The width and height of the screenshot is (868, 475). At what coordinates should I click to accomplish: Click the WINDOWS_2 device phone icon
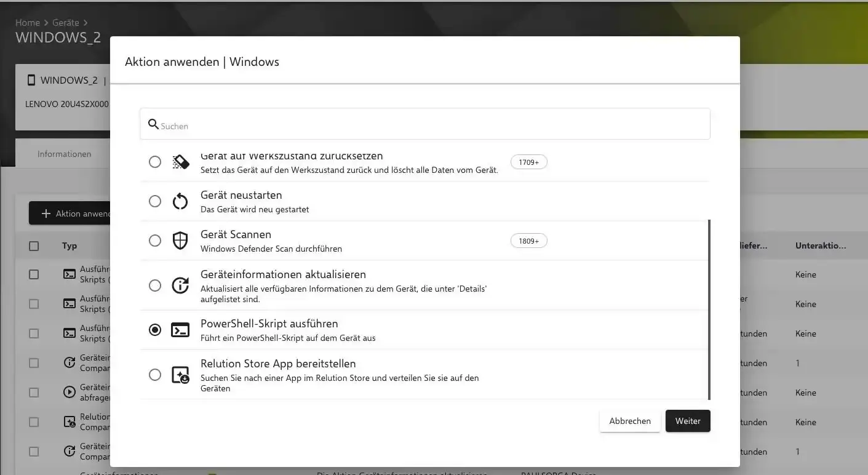[x=31, y=81]
